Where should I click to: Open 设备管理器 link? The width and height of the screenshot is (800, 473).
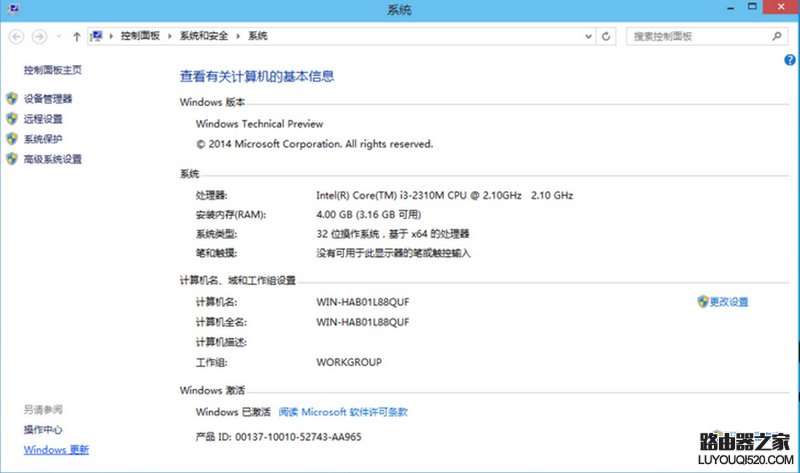pyautogui.click(x=48, y=99)
